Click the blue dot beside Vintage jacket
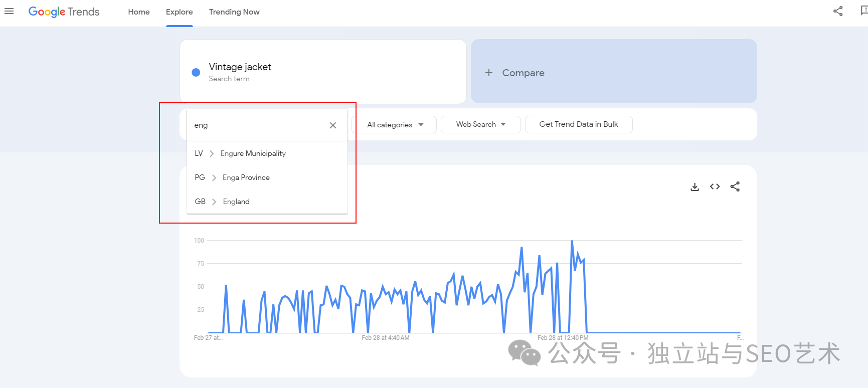Viewport: 868px width, 388px height. coord(196,72)
